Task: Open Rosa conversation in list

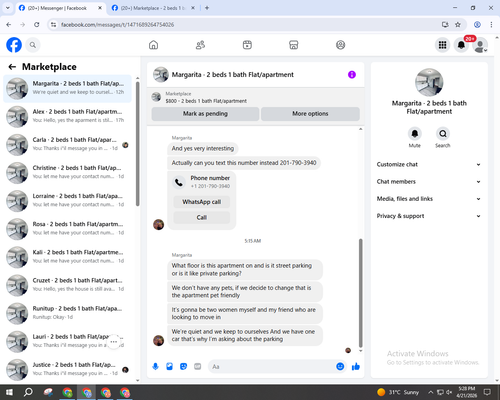Action: [x=67, y=229]
